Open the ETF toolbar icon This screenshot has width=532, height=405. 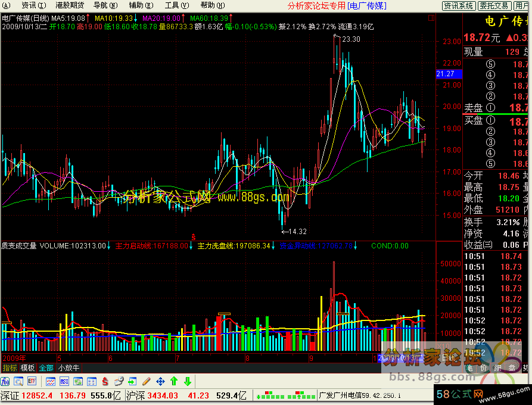(x=32, y=382)
